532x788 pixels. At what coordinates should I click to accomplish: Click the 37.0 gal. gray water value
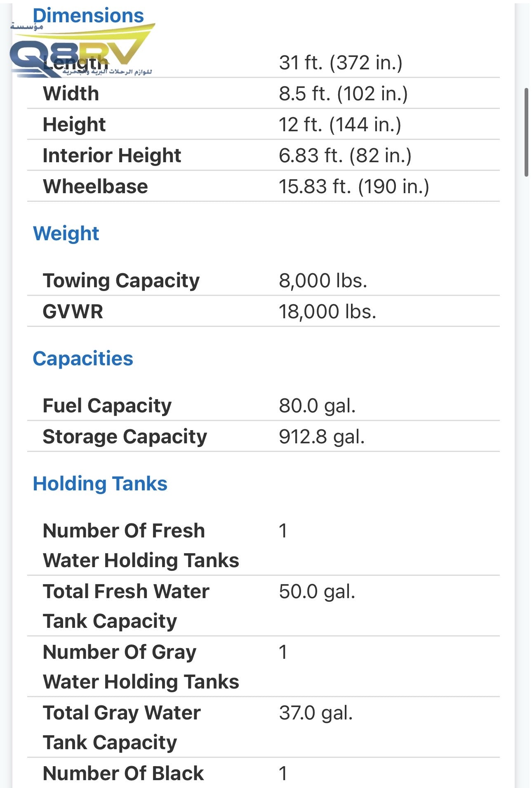click(316, 713)
